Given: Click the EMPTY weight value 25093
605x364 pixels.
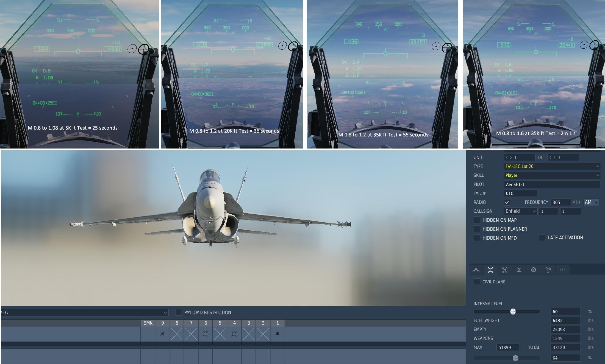Looking at the screenshot, I should pos(565,329).
